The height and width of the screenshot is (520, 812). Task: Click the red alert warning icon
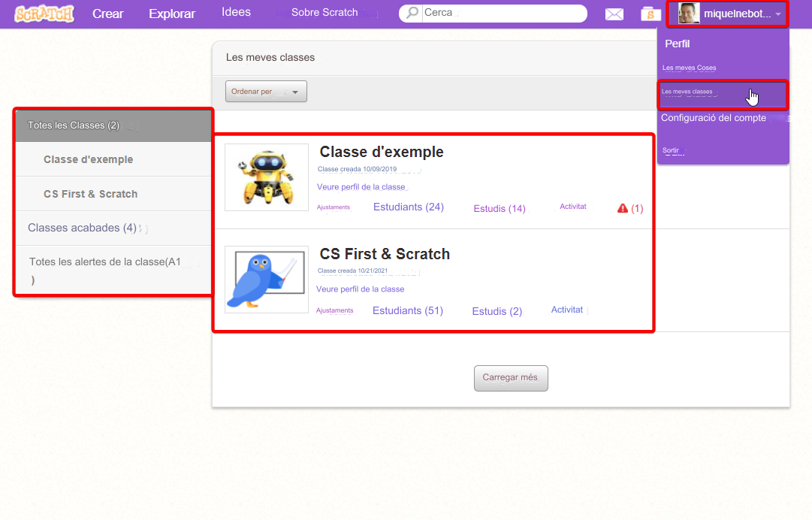click(x=622, y=208)
